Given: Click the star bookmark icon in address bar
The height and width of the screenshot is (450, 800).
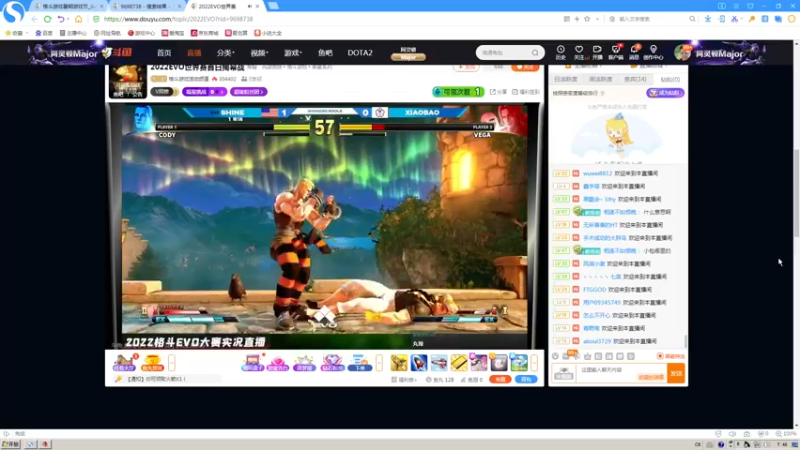Looking at the screenshot, I should tap(587, 19).
